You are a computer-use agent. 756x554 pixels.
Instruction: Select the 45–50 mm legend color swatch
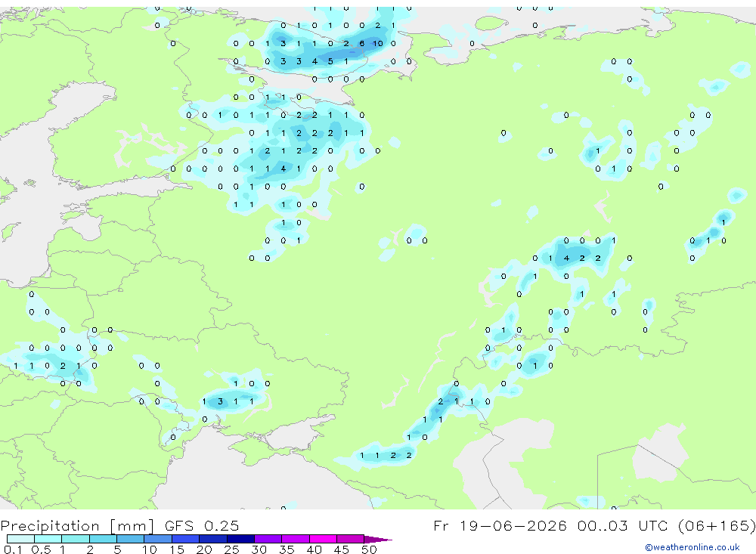[x=351, y=539]
